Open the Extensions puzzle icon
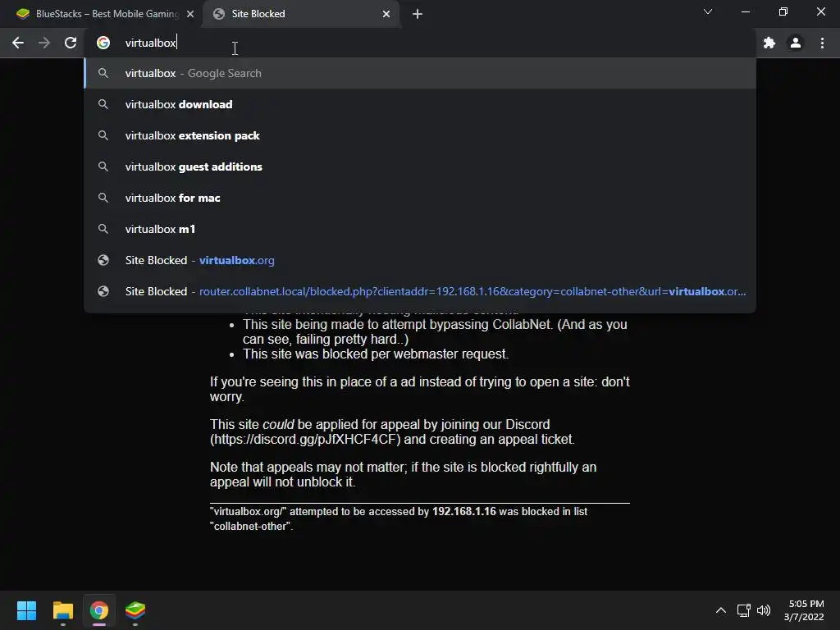Image resolution: width=840 pixels, height=630 pixels. tap(769, 43)
